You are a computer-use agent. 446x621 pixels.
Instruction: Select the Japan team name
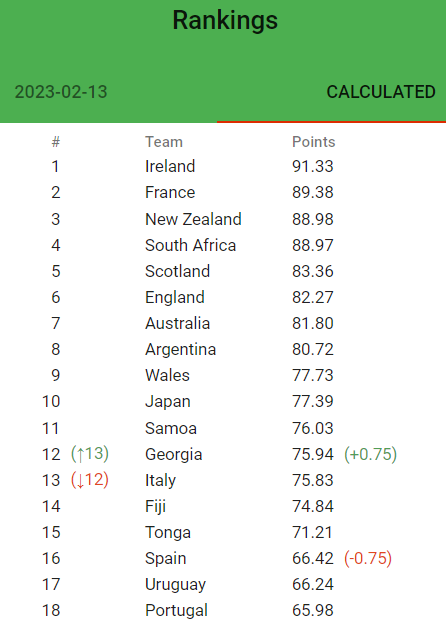click(168, 402)
